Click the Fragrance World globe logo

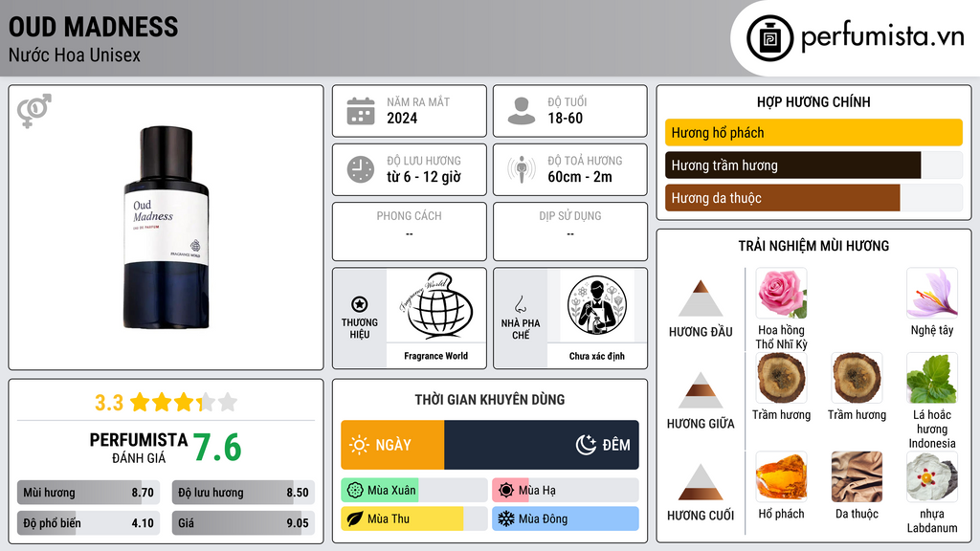[436, 306]
